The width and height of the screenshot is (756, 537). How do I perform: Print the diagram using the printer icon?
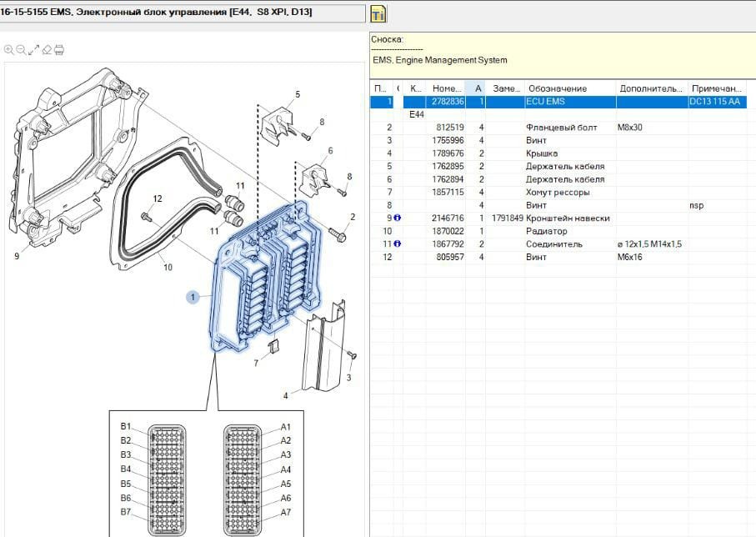[x=59, y=50]
